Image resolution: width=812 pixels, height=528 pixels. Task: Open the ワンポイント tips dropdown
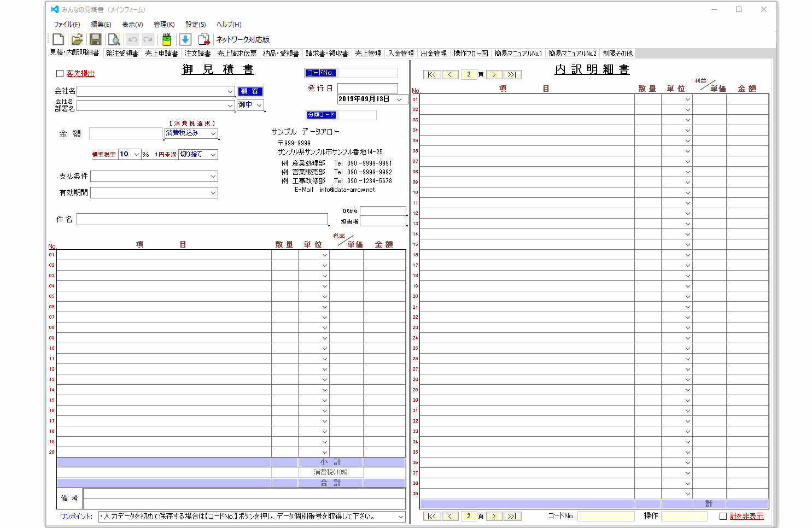[x=401, y=517]
